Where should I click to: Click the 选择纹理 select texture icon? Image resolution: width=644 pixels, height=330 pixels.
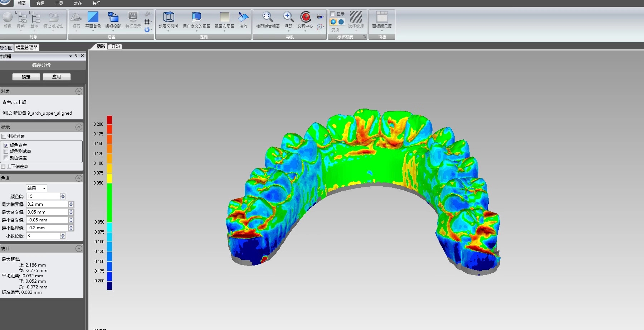(356, 17)
